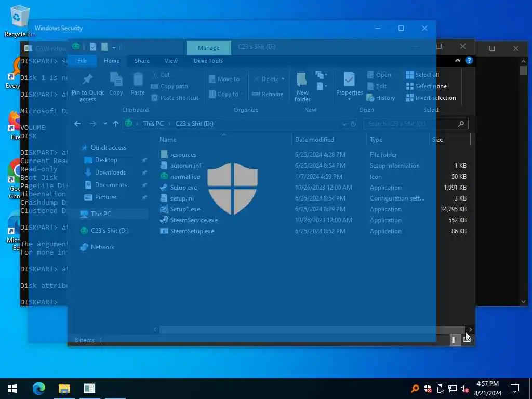Click the muted volume tray icon
This screenshot has width=532, height=399.
click(x=464, y=389)
